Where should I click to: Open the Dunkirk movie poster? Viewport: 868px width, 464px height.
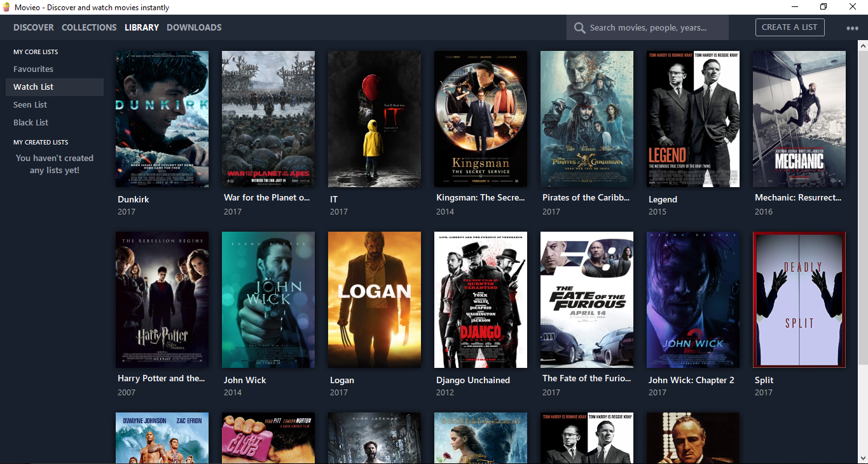tap(162, 119)
